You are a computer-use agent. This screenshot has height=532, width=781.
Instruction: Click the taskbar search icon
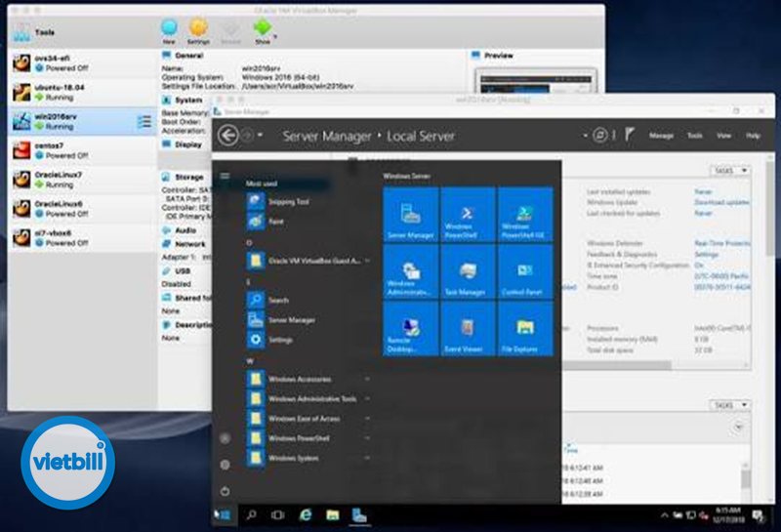pos(252,515)
